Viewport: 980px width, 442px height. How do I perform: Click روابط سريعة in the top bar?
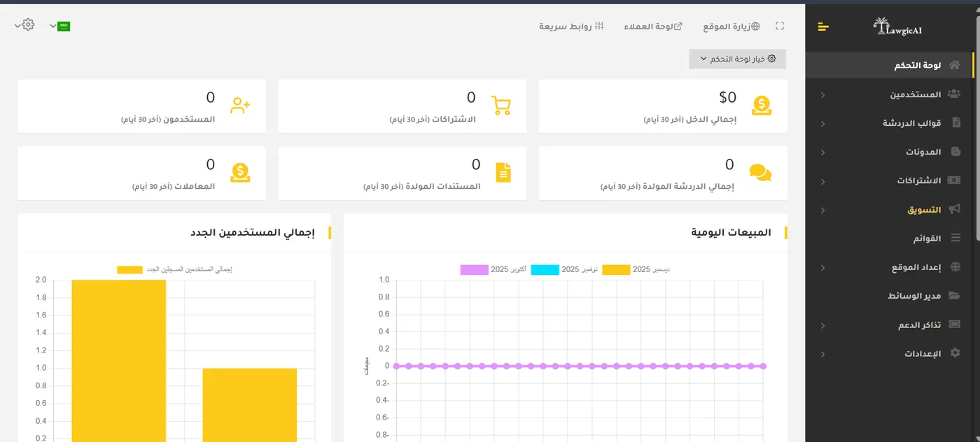[x=571, y=27]
